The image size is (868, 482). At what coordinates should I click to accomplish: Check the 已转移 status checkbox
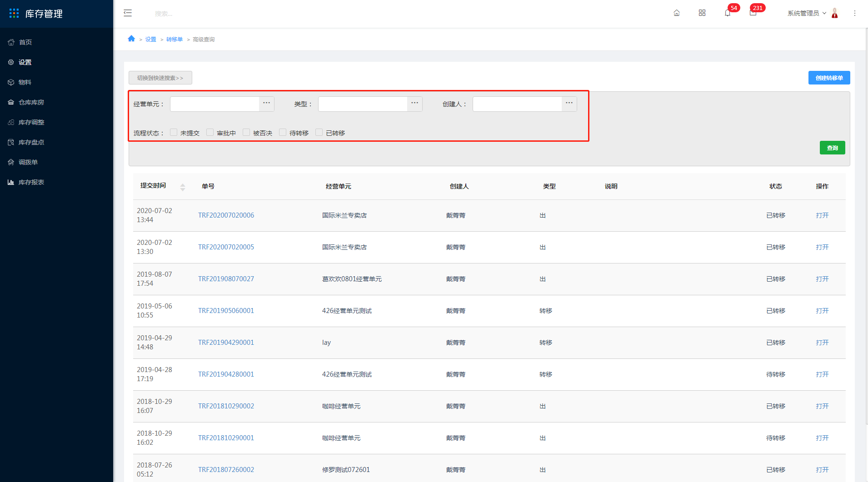coord(319,132)
